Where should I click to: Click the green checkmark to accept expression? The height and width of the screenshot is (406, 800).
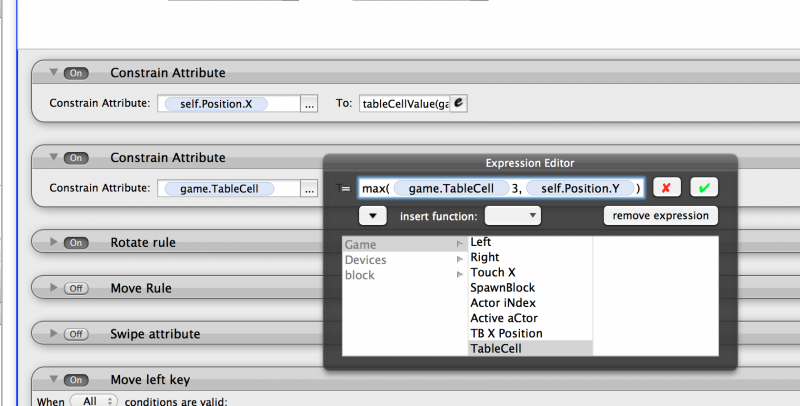pos(704,188)
